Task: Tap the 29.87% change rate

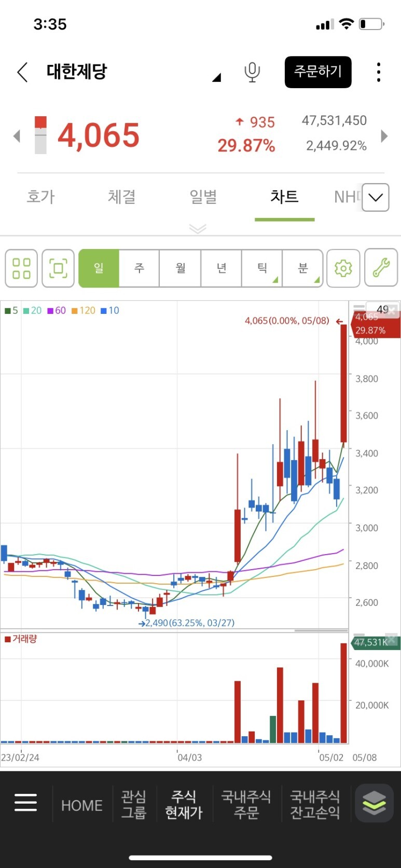Action: pyautogui.click(x=246, y=146)
